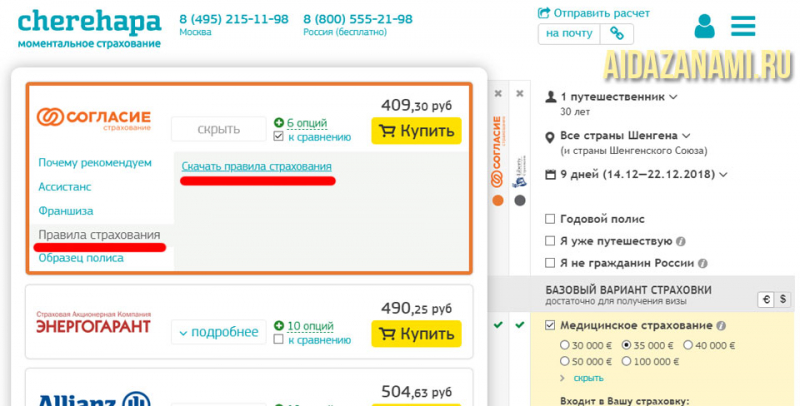The height and width of the screenshot is (406, 800).
Task: Buy the Согласие policy for 409 rubles
Action: (x=416, y=131)
